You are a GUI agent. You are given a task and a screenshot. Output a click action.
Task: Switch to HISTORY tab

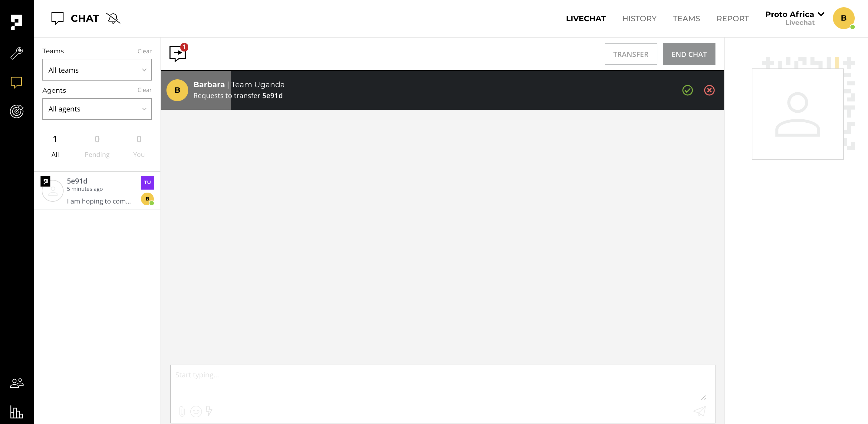point(639,18)
